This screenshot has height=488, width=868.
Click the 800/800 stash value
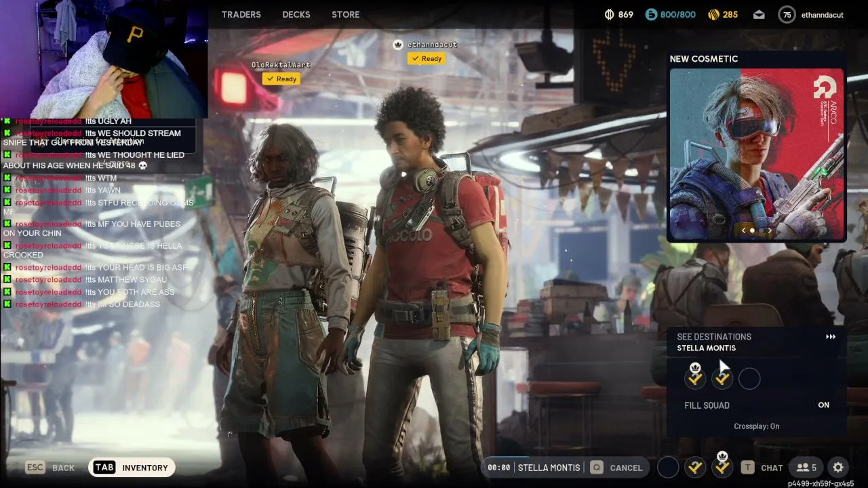tap(677, 14)
